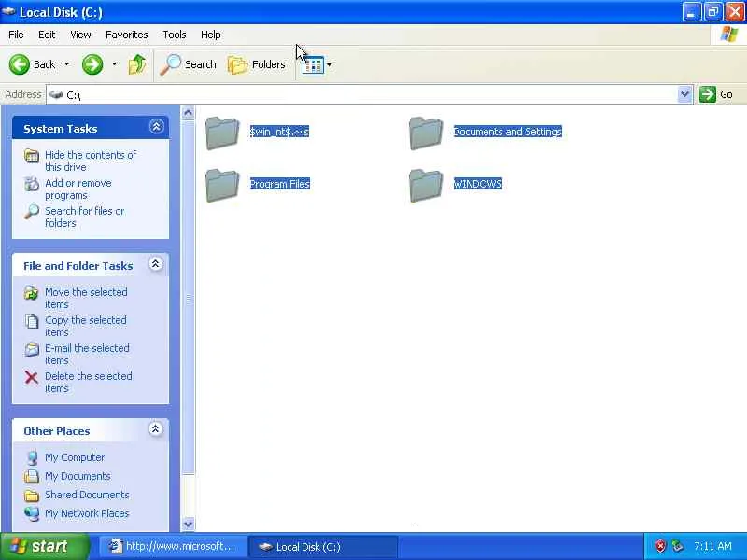
Task: Click Hide the contents of this drive
Action: [91, 161]
